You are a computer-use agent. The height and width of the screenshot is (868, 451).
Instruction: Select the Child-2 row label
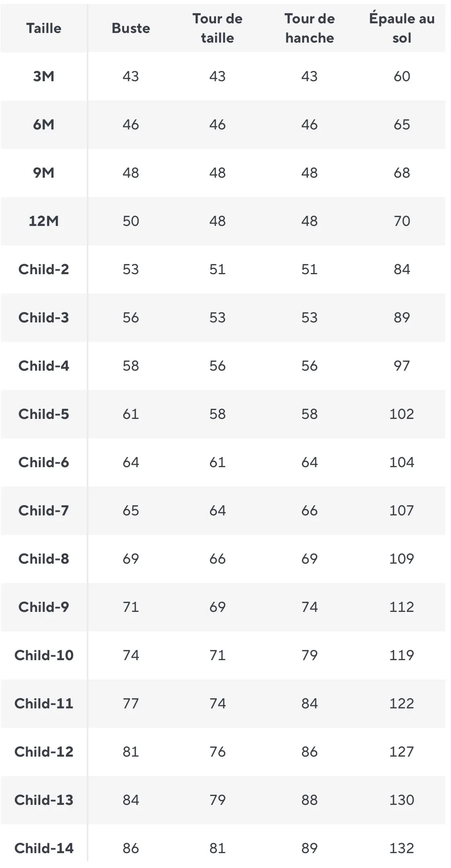(x=44, y=269)
